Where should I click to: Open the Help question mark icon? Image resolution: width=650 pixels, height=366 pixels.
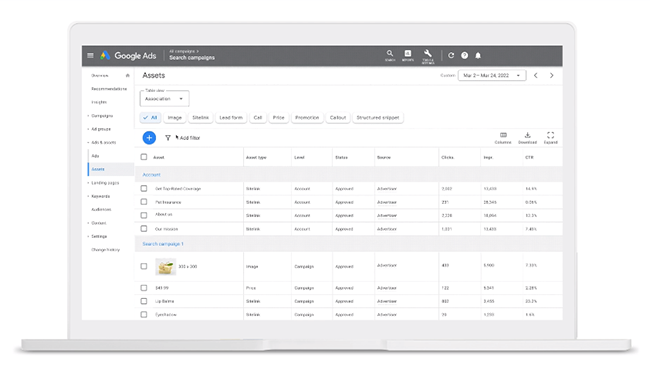(464, 55)
